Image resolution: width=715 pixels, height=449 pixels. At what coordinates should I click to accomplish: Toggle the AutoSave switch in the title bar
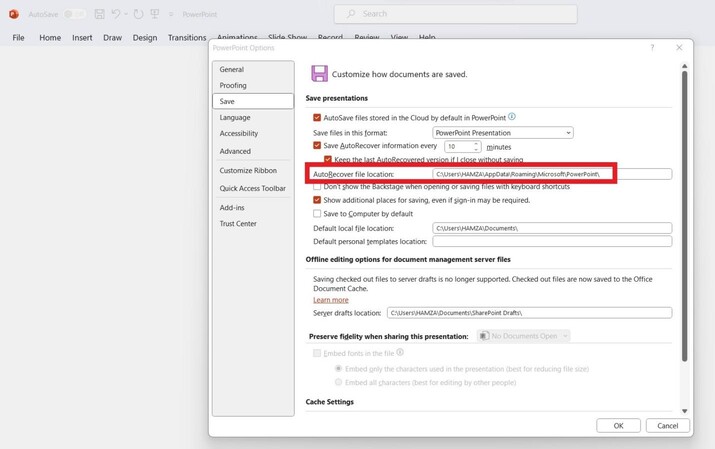[x=75, y=14]
